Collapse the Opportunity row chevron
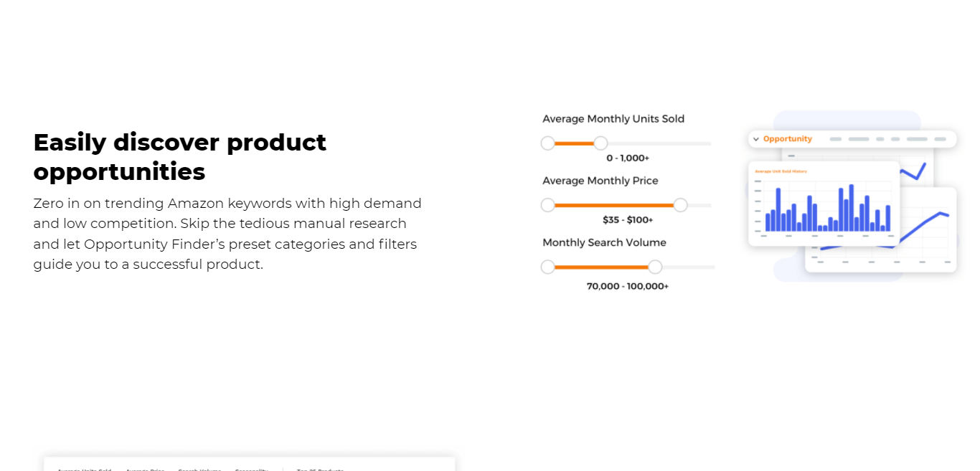This screenshot has width=980, height=471. [755, 139]
